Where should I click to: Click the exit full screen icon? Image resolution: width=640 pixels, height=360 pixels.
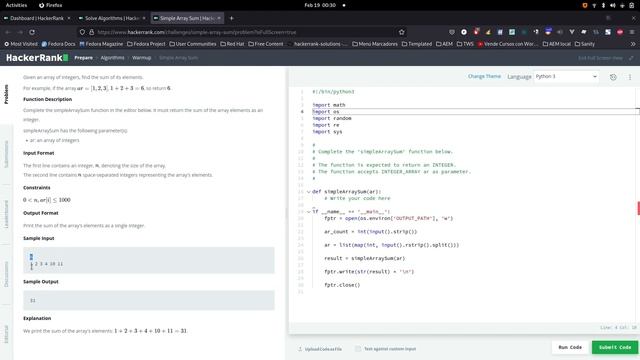pos(631,58)
